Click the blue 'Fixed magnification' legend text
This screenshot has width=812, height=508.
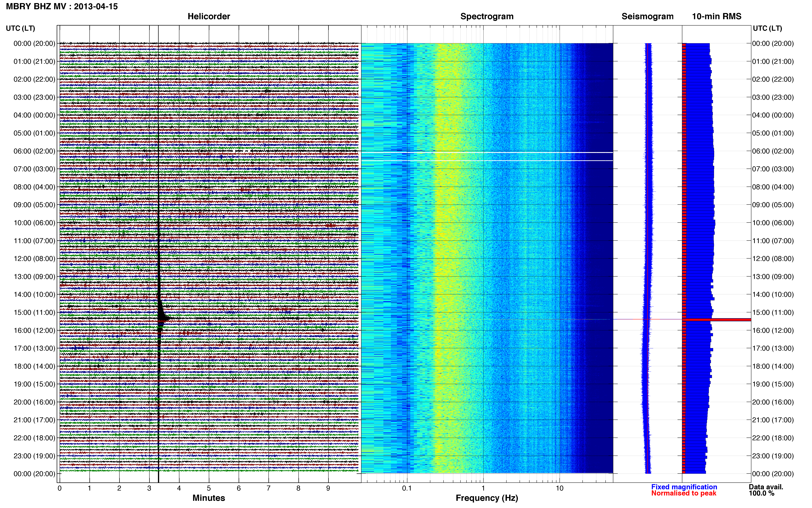pyautogui.click(x=684, y=487)
